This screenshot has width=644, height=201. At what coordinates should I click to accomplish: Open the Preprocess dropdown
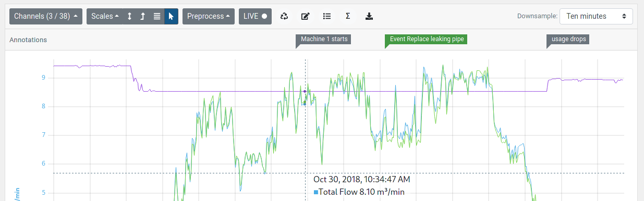coord(209,16)
